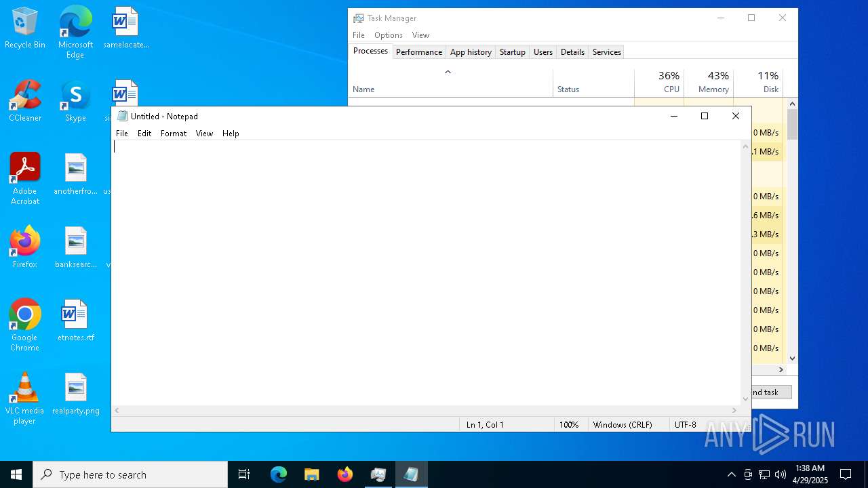The image size is (868, 488).
Task: Switch to Users tab
Action: (x=543, y=52)
